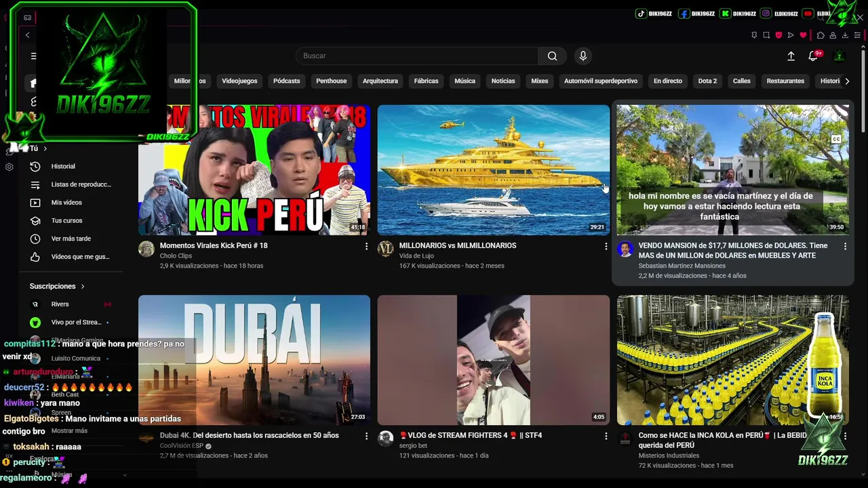
Task: Play the Inca Kola factory thumbnail
Action: (x=733, y=360)
